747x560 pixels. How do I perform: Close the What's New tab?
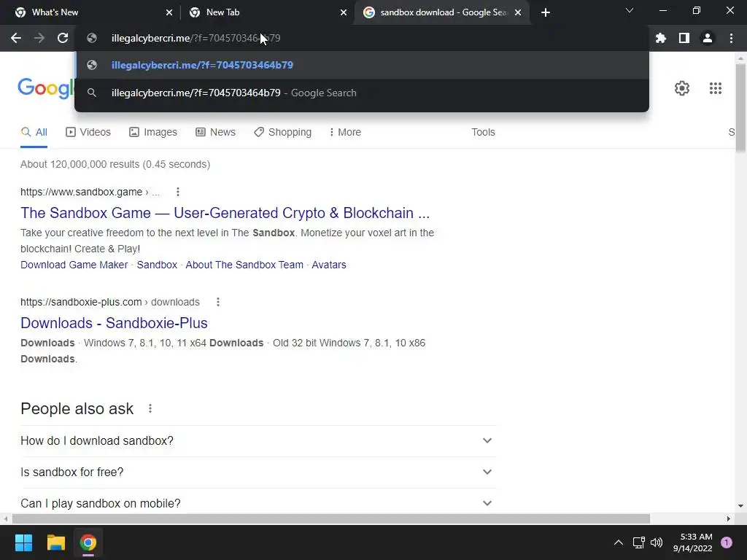tap(169, 12)
